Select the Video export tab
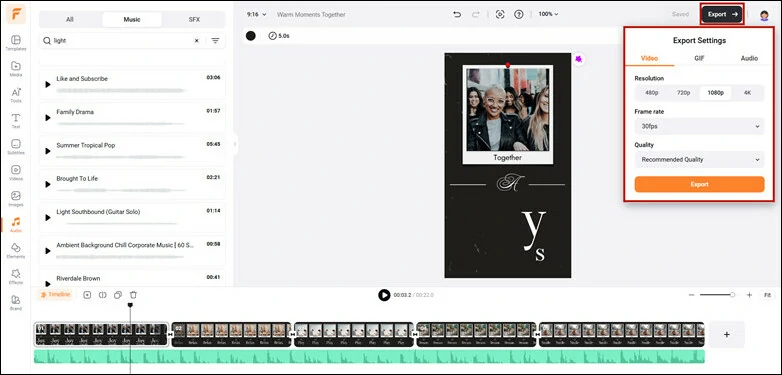The image size is (782, 375). pyautogui.click(x=649, y=58)
